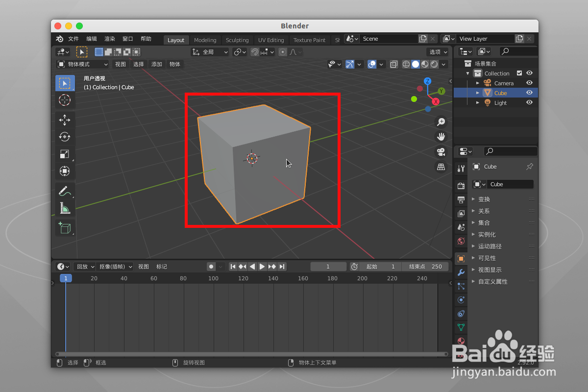Switch to wireframe viewport shading
The image size is (588, 392).
(406, 64)
